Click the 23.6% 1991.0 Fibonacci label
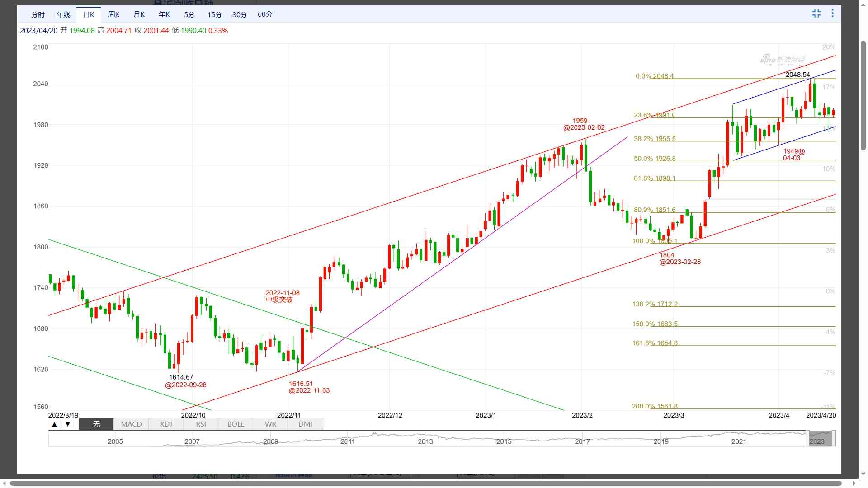The width and height of the screenshot is (868, 488). point(655,115)
